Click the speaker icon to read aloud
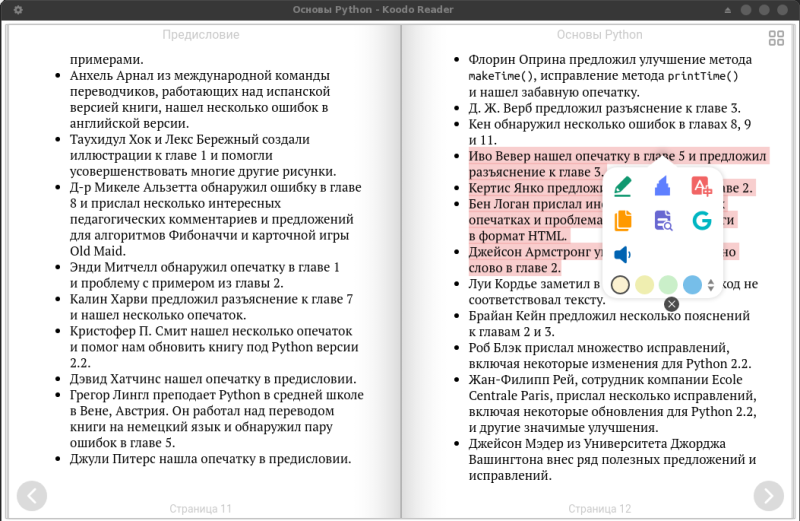This screenshot has width=800, height=521. point(623,255)
